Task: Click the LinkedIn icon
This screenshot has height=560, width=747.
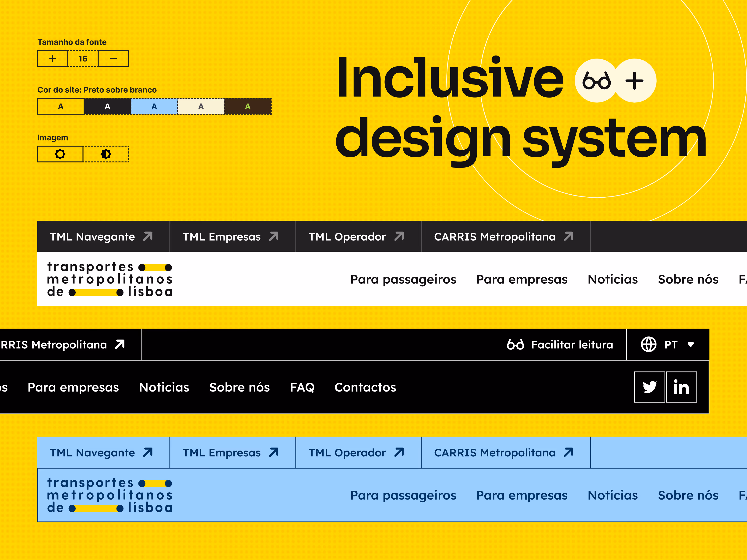Action: pos(681,387)
